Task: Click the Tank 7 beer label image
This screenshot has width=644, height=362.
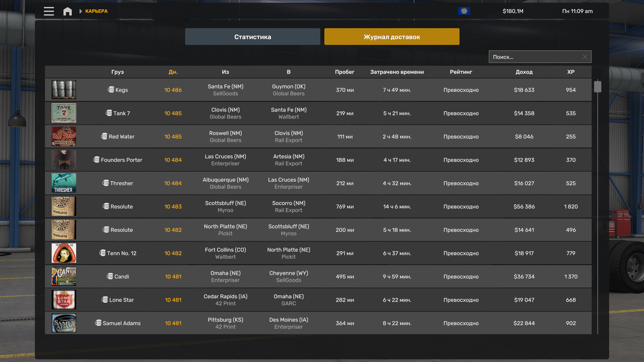Action: click(64, 113)
